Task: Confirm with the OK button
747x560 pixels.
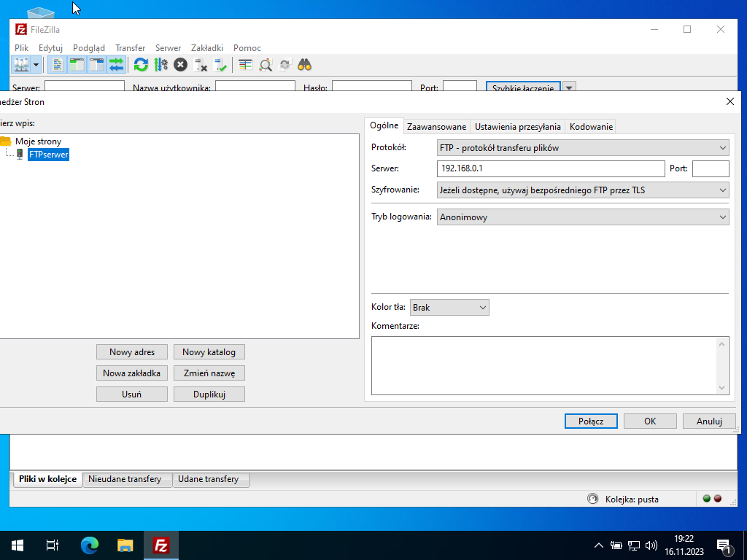Action: point(650,421)
